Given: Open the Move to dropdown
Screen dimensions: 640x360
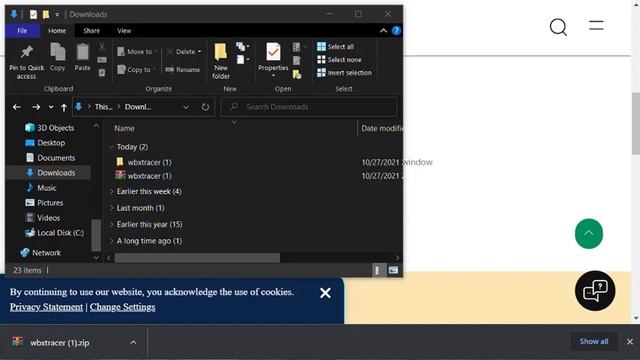Looking at the screenshot, I should click(137, 52).
